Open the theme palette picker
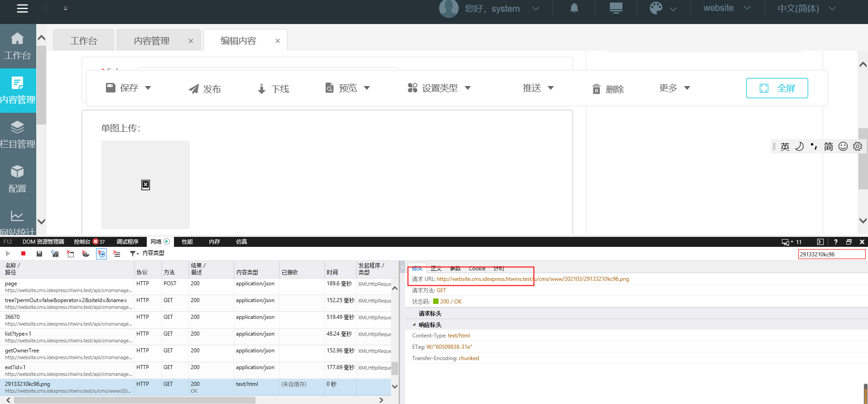 (x=656, y=8)
